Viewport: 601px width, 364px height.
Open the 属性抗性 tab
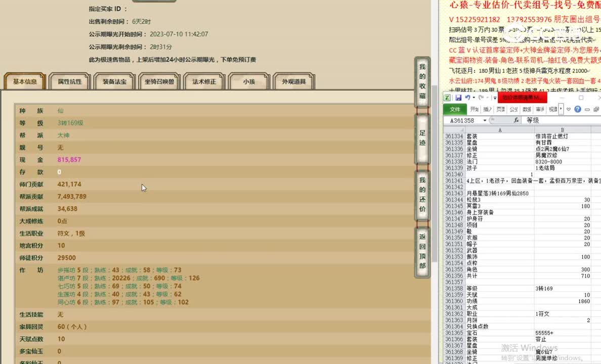pos(70,81)
